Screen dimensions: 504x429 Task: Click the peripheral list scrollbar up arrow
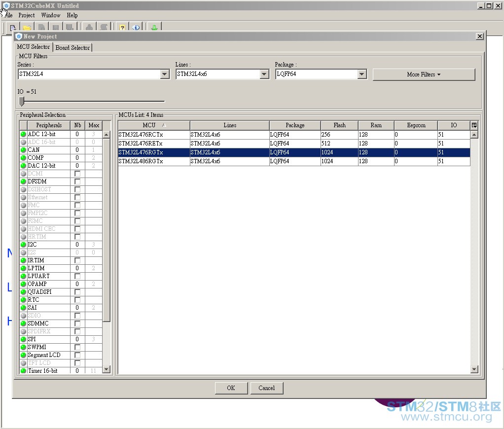pyautogui.click(x=107, y=134)
